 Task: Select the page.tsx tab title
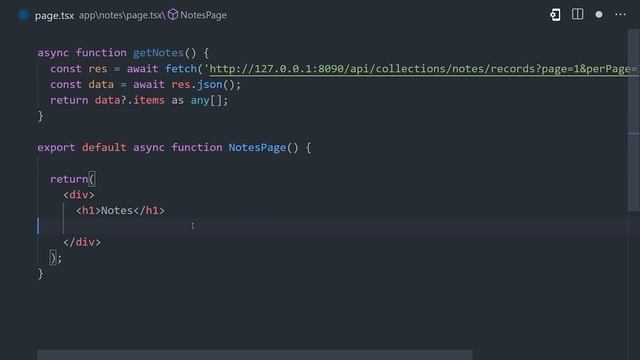coord(54,16)
